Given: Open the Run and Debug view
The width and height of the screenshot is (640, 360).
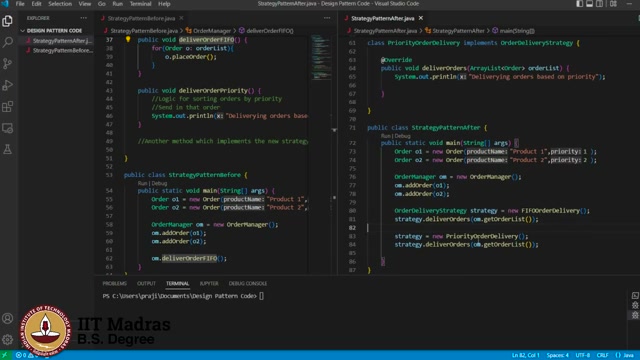Looking at the screenshot, I should 7,85.
